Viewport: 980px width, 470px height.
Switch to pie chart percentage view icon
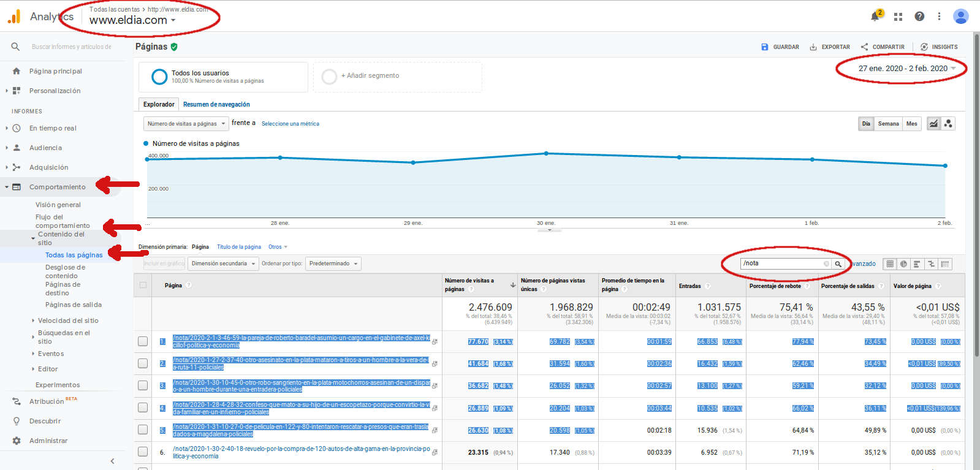click(x=903, y=264)
